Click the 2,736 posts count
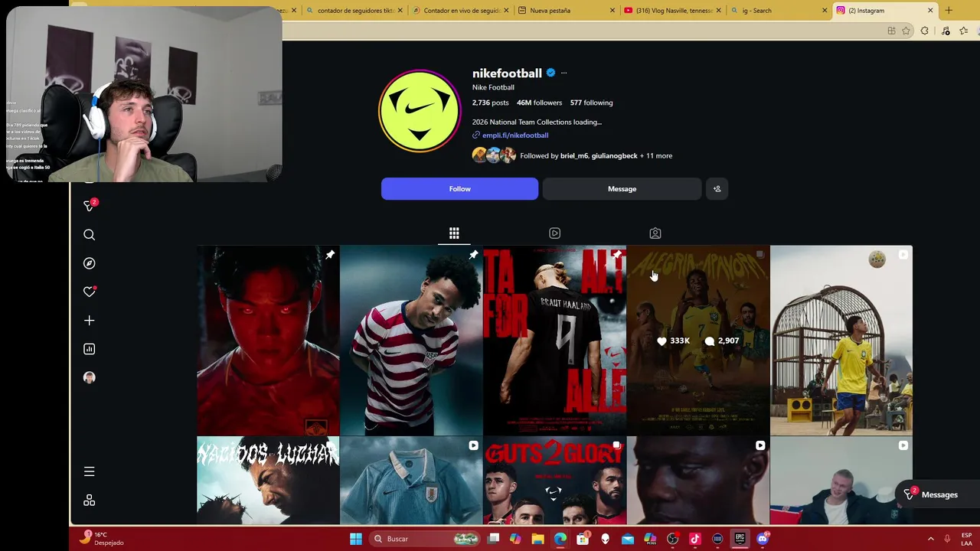The width and height of the screenshot is (980, 551). [x=490, y=103]
